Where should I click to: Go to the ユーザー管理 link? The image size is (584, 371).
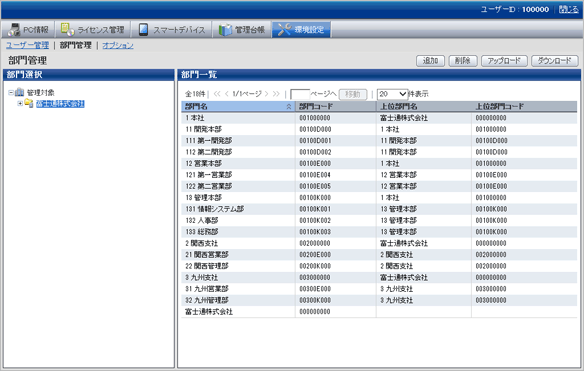[x=28, y=45]
